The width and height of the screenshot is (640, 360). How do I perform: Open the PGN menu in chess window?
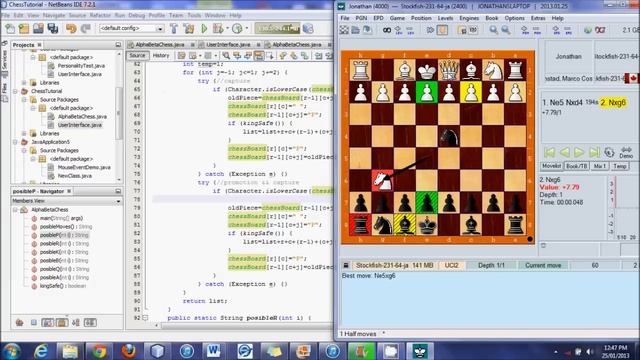click(361, 18)
